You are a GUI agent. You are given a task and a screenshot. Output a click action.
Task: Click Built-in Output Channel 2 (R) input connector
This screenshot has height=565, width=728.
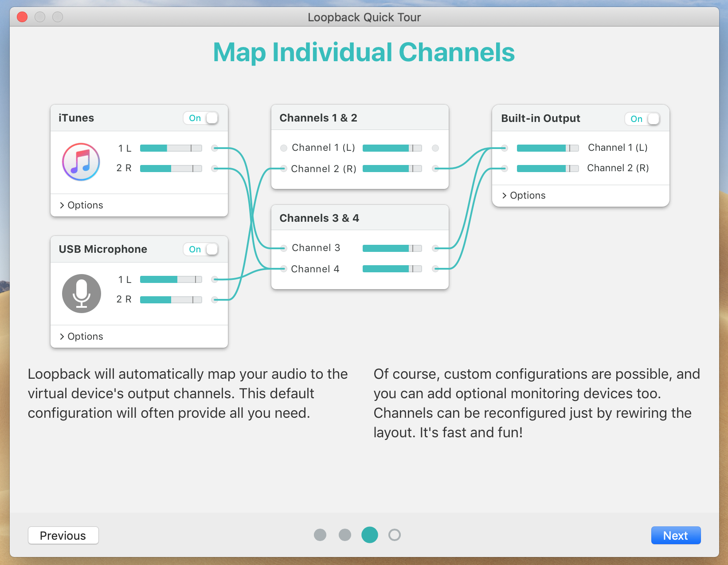click(x=505, y=169)
